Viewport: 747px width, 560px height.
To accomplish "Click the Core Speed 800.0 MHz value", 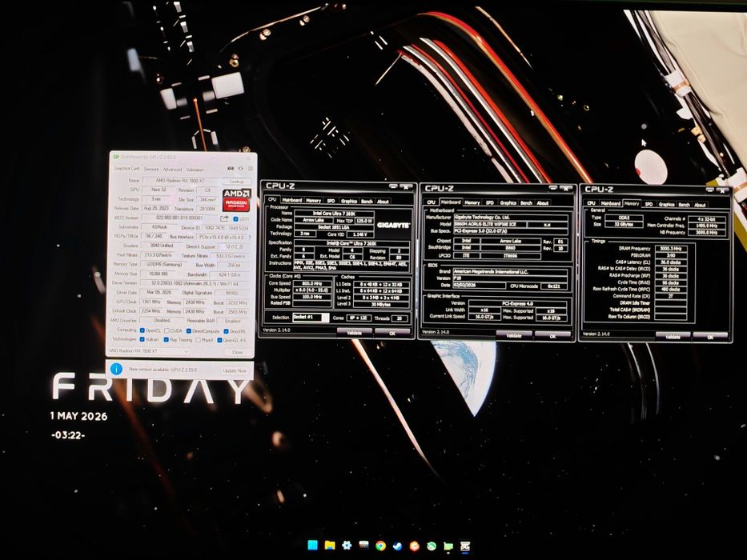I will click(x=312, y=283).
